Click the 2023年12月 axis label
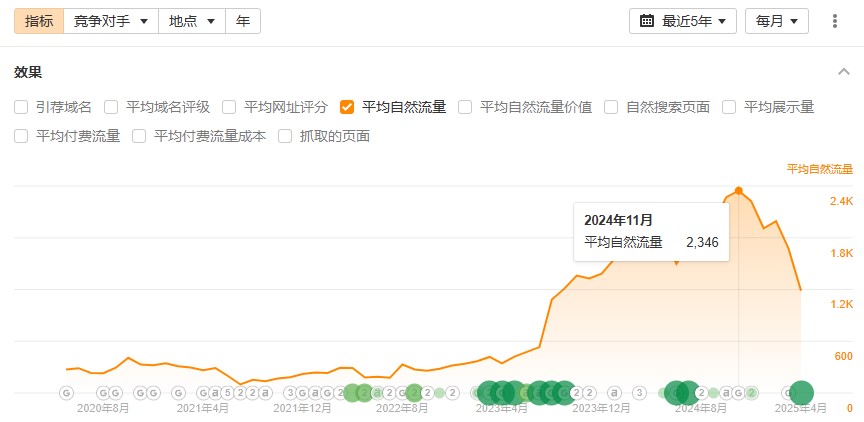864x422 pixels. coord(601,409)
